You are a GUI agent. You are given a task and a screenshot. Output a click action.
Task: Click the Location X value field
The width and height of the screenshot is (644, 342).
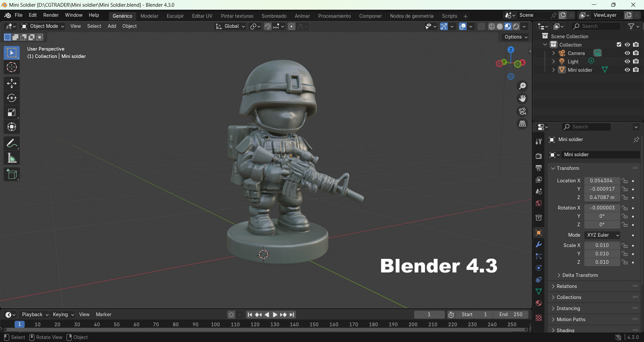(602, 181)
